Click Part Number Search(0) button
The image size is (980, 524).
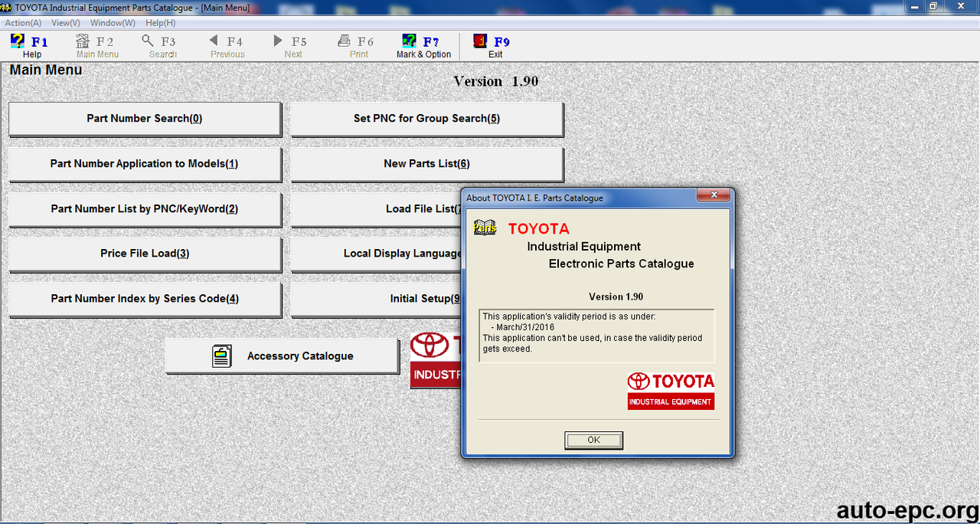coord(145,119)
